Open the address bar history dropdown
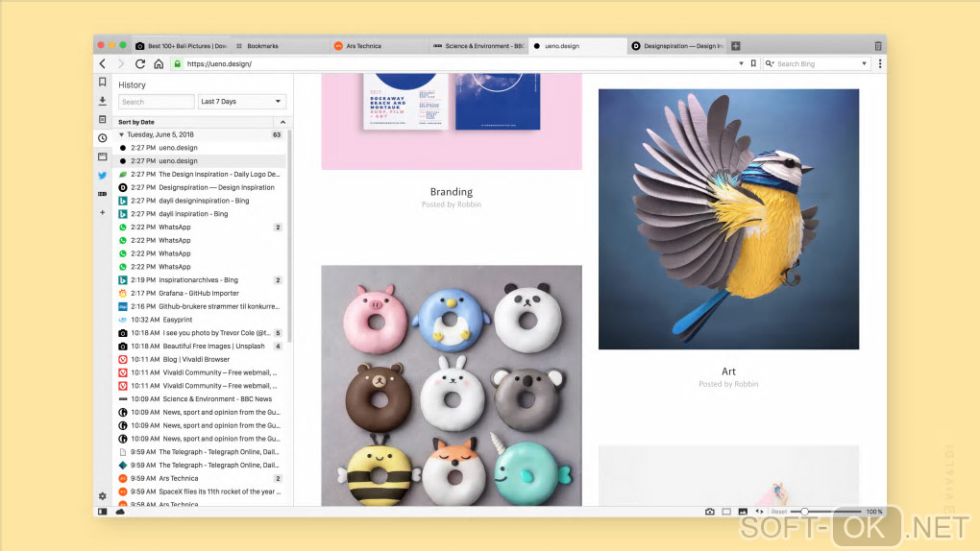Image resolution: width=980 pixels, height=551 pixels. click(x=742, y=63)
